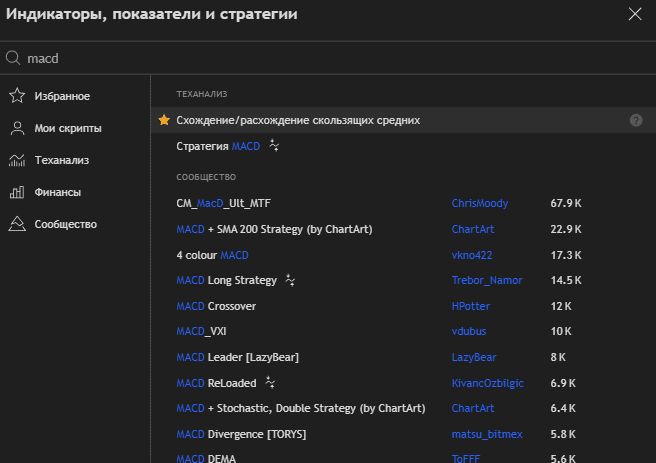This screenshot has height=463, width=656.
Task: Click the Technicals chart icon
Action: (16, 160)
